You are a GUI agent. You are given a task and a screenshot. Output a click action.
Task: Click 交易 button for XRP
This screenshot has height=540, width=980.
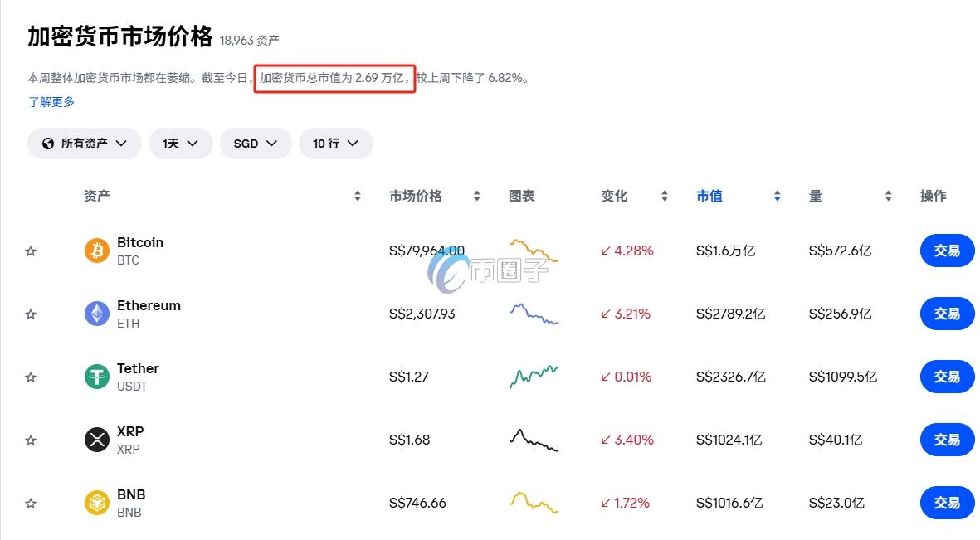coord(947,440)
